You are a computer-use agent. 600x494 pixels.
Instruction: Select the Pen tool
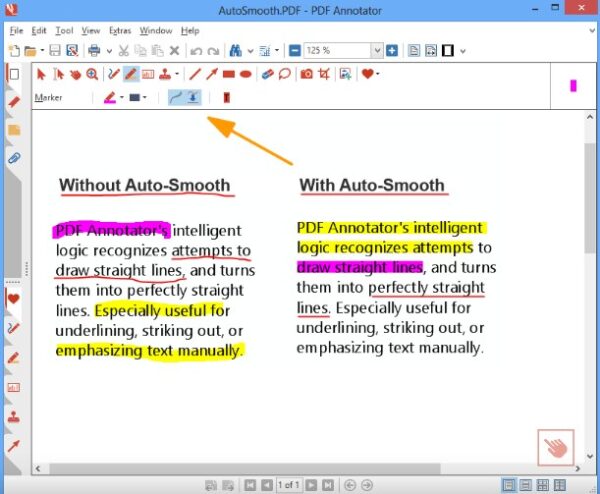tap(114, 74)
